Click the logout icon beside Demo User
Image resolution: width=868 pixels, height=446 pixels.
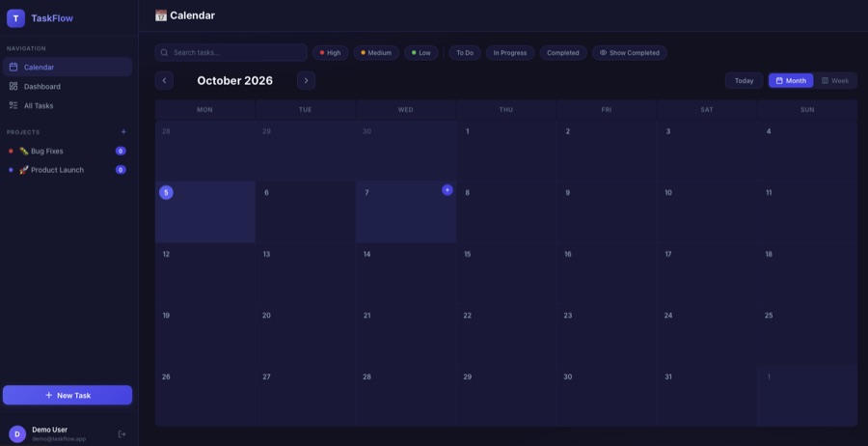(122, 433)
